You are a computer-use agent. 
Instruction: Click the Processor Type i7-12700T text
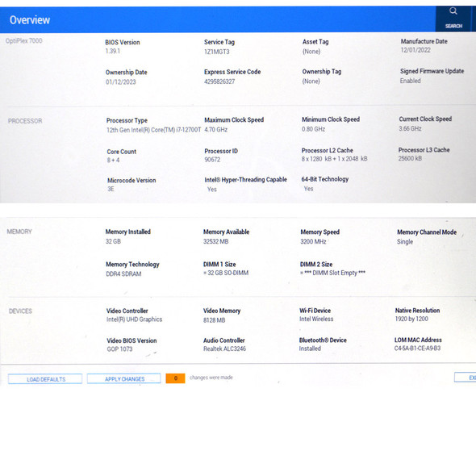pyautogui.click(x=153, y=130)
